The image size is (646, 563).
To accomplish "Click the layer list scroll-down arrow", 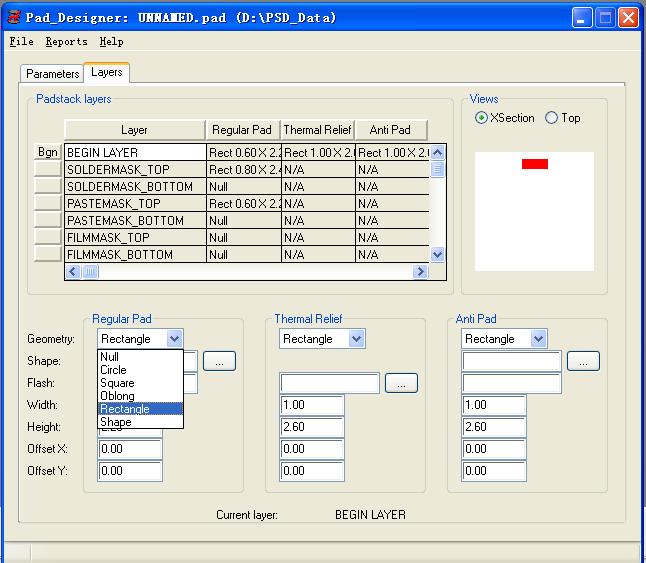I will pyautogui.click(x=437, y=255).
